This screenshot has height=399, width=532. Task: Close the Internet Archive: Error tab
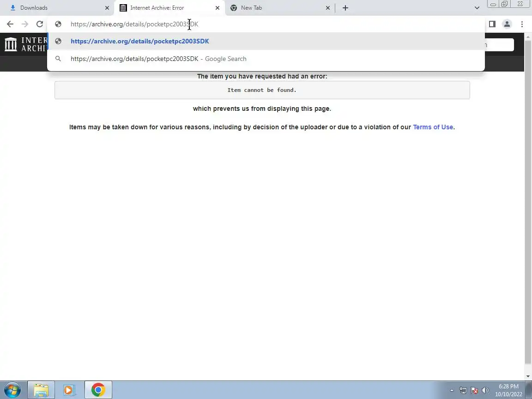pos(218,8)
